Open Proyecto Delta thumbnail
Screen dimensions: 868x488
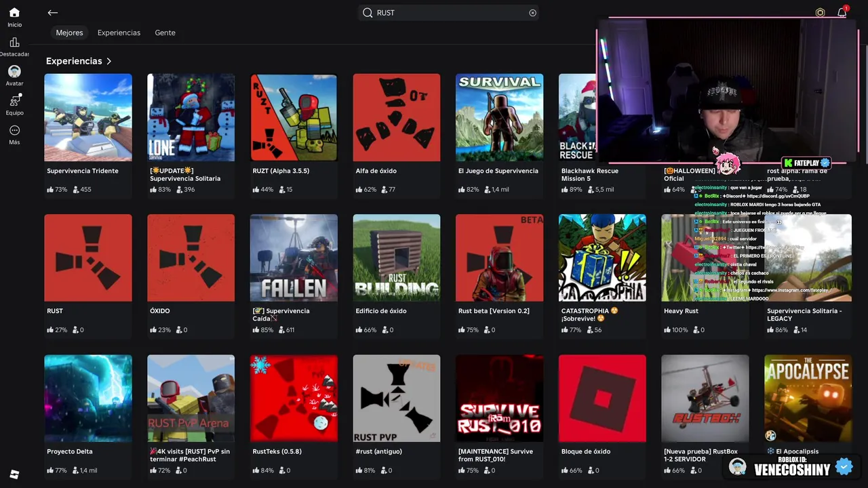click(x=88, y=398)
